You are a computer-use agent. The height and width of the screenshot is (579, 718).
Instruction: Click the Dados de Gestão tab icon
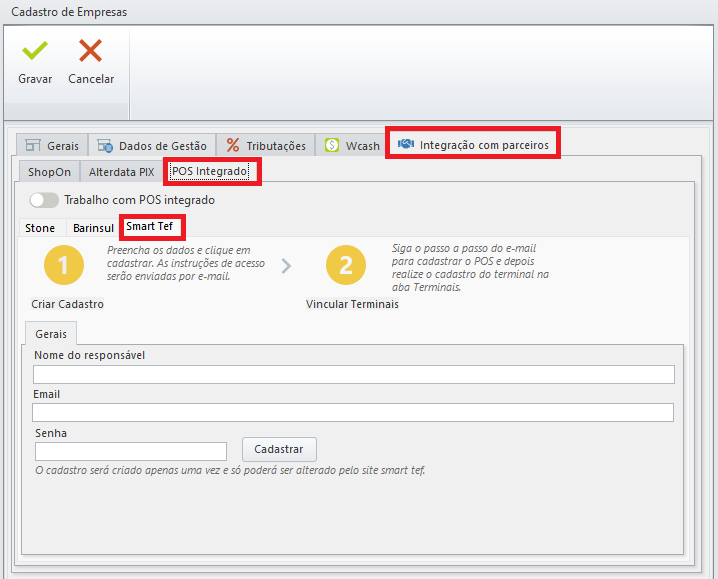105,146
